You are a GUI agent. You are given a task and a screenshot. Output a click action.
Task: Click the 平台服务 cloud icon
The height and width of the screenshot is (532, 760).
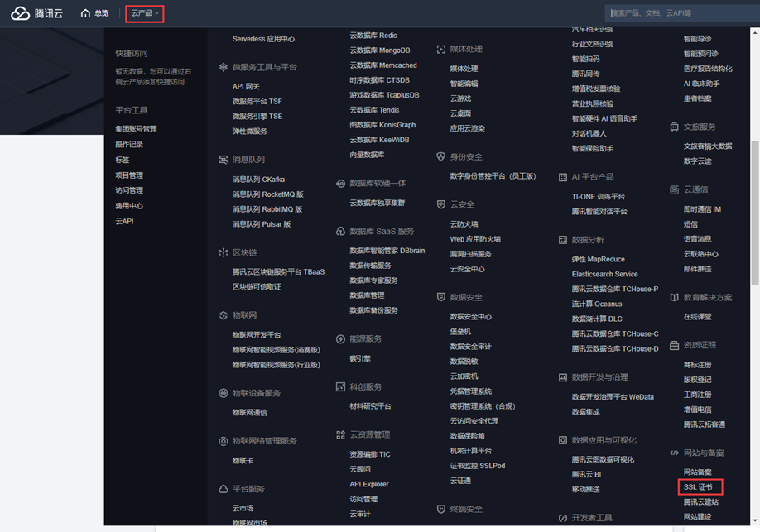223,489
